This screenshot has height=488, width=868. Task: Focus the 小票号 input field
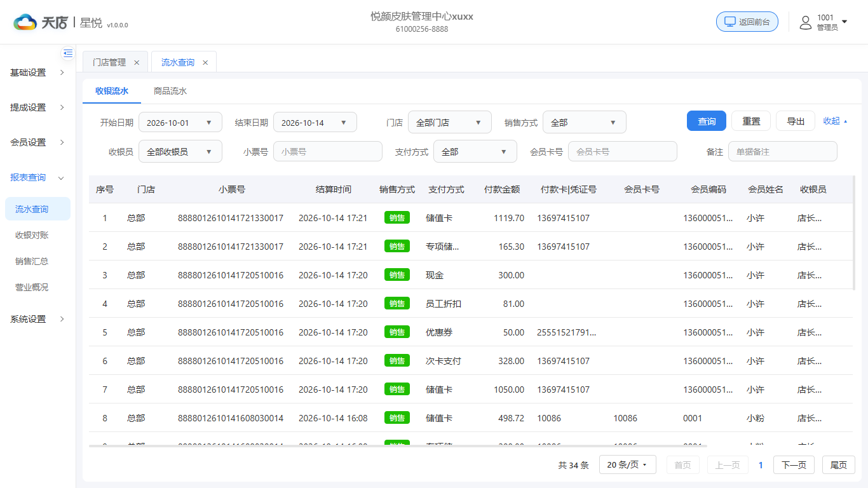(328, 152)
